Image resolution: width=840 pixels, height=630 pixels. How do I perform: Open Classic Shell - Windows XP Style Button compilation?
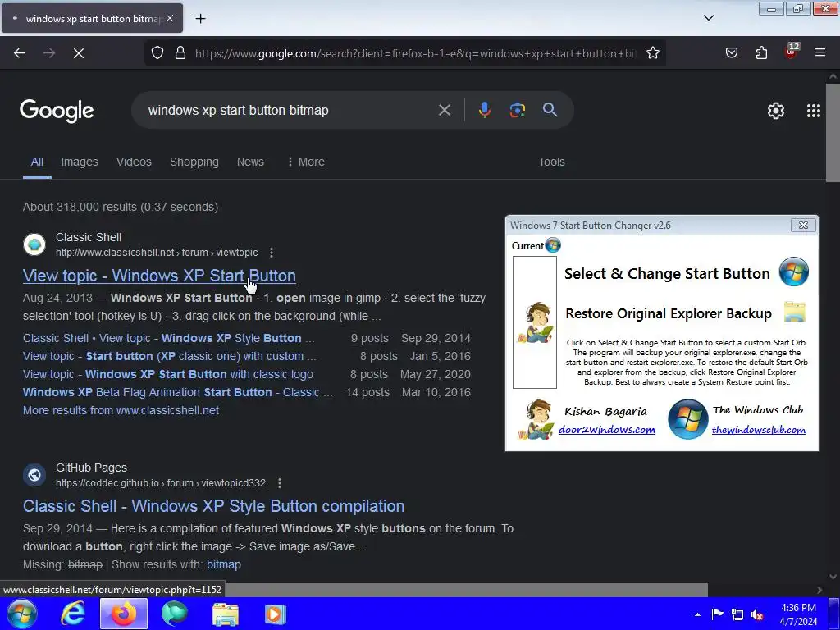213,506
